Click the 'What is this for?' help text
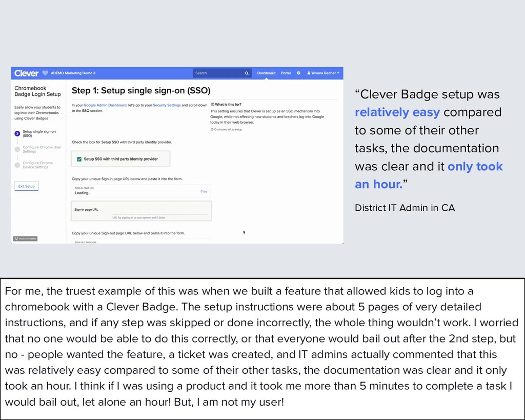 point(226,105)
